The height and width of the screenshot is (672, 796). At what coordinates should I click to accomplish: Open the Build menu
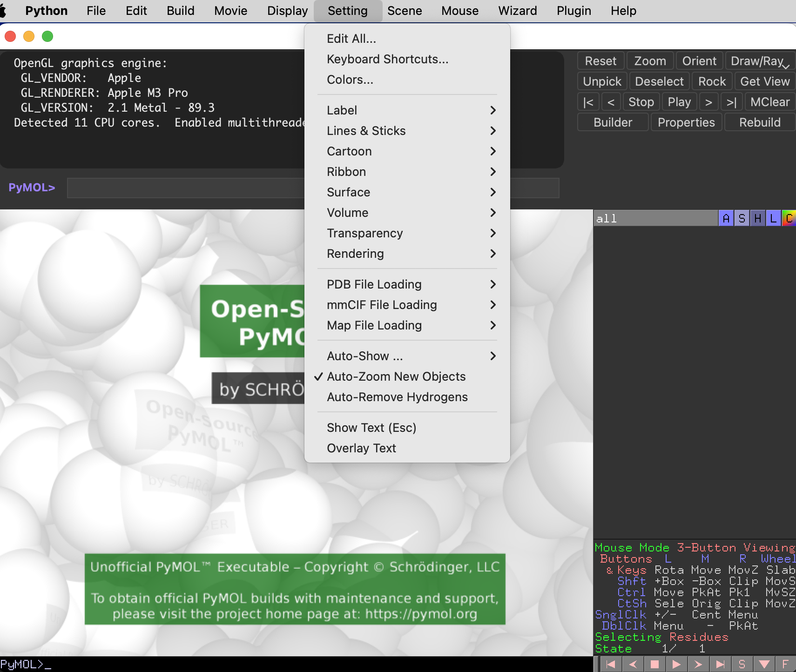(181, 11)
